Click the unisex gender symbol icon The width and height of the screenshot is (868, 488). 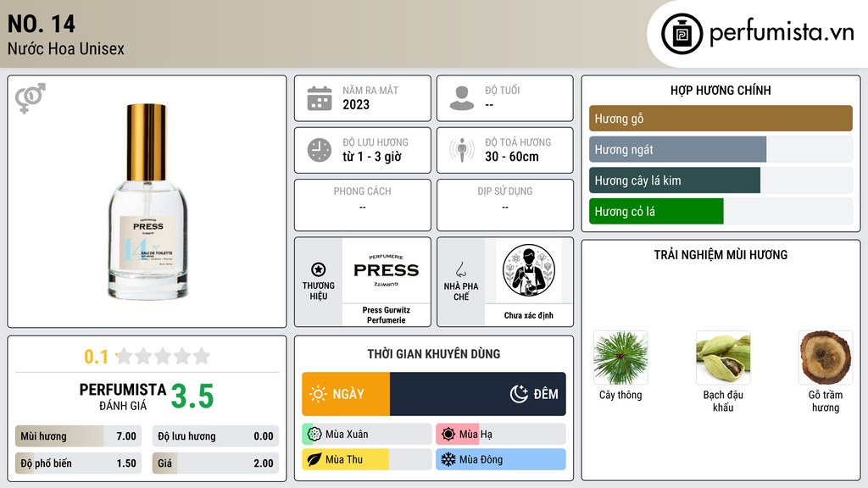[x=31, y=98]
